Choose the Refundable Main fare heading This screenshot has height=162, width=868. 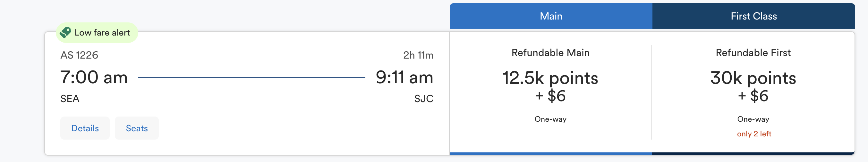click(550, 53)
